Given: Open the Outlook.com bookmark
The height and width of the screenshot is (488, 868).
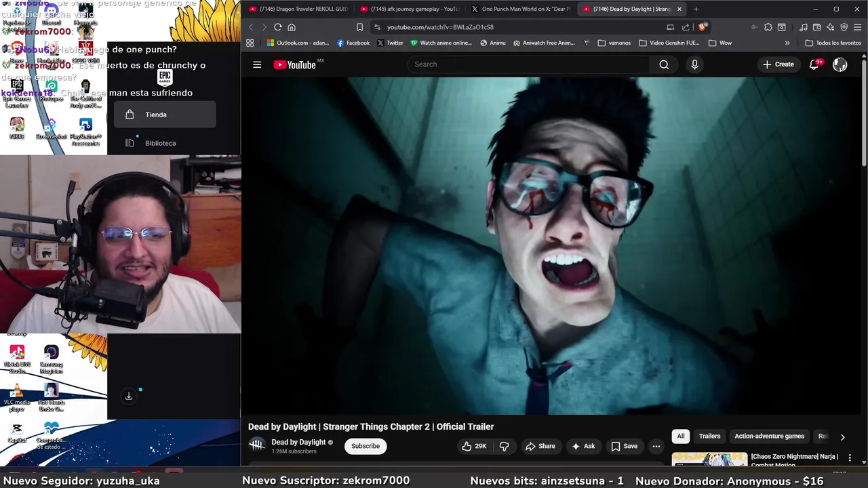Looking at the screenshot, I should tap(298, 43).
